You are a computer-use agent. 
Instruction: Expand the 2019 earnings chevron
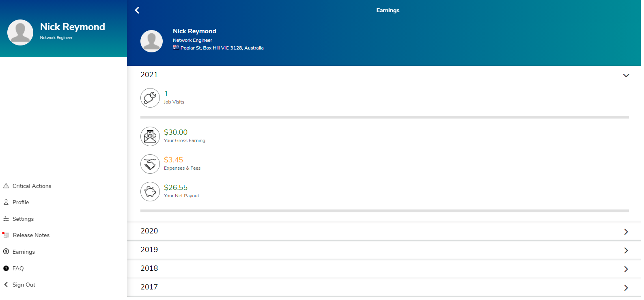pyautogui.click(x=626, y=250)
